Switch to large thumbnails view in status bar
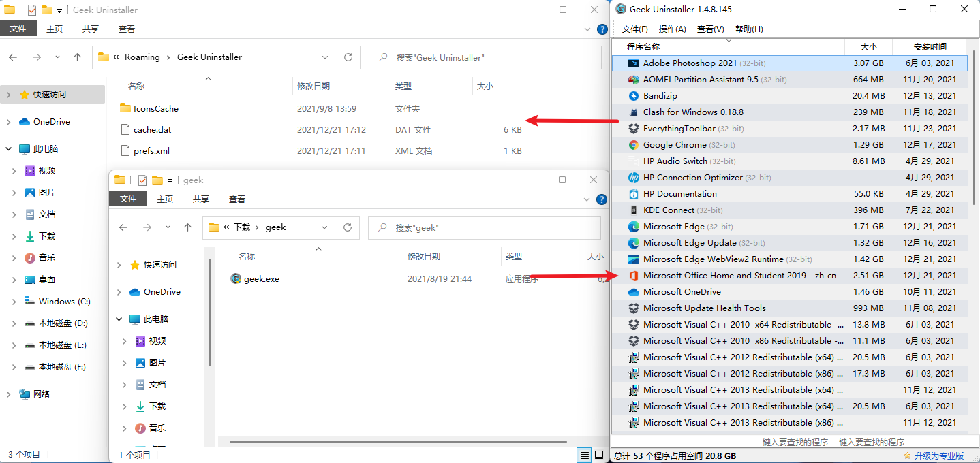 click(x=600, y=455)
